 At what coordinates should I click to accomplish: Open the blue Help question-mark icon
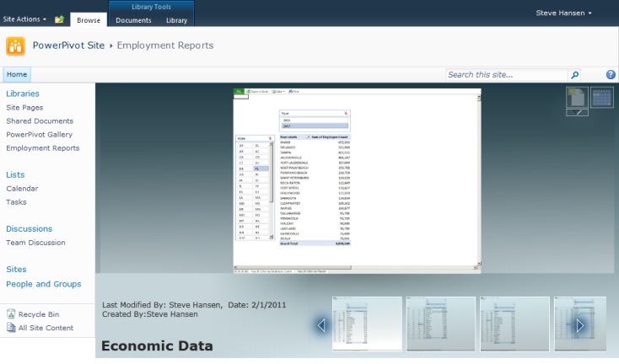(x=611, y=74)
